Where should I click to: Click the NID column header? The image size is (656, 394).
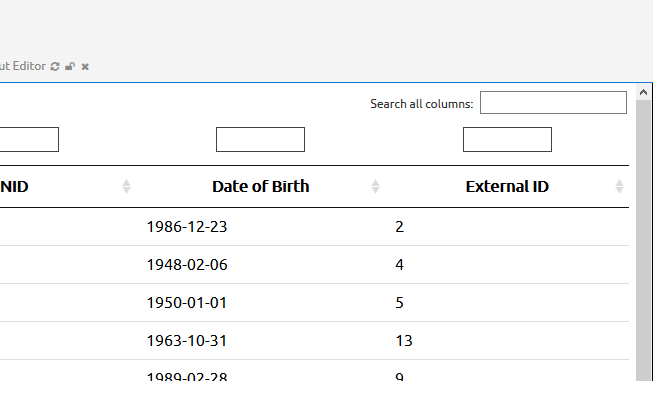(14, 187)
